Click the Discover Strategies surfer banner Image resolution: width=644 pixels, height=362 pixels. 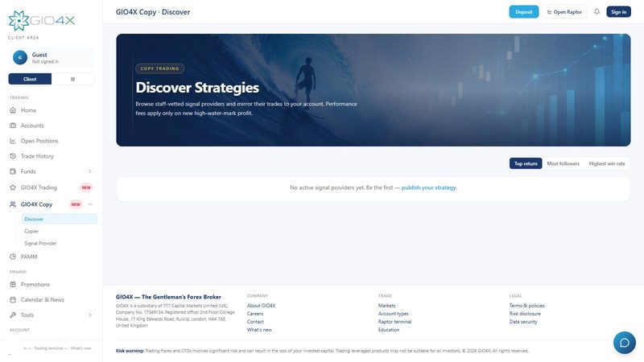click(374, 90)
